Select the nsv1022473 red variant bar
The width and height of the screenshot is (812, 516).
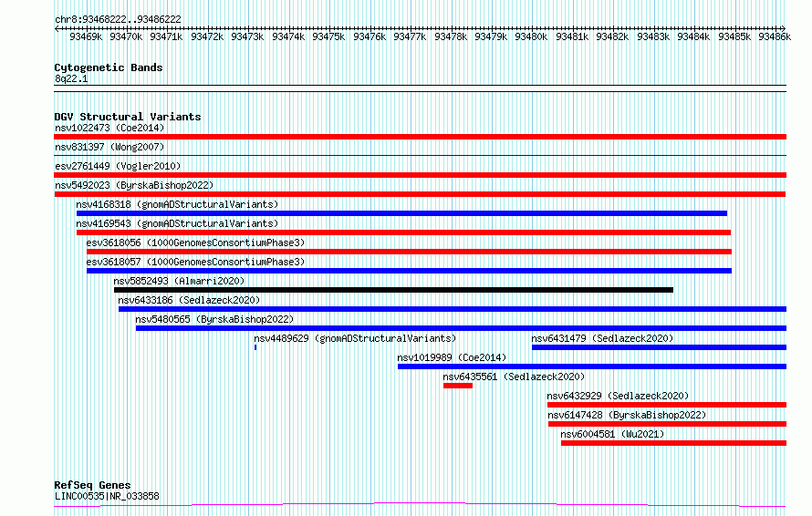[420, 137]
